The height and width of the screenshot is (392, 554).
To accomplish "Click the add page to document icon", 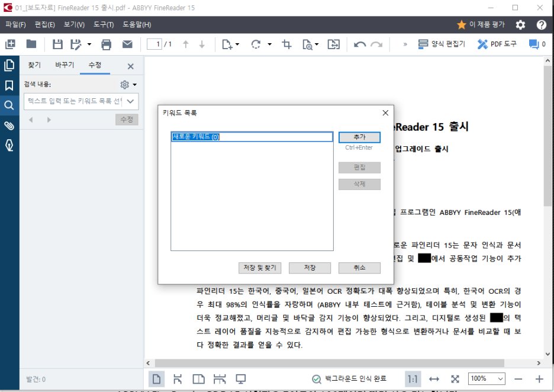I will pos(227,44).
